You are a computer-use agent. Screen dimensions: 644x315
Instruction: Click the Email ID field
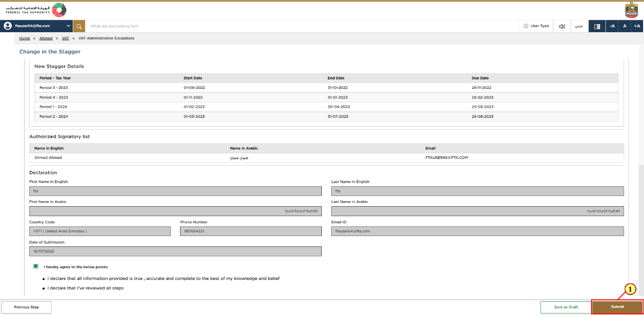pyautogui.click(x=477, y=231)
